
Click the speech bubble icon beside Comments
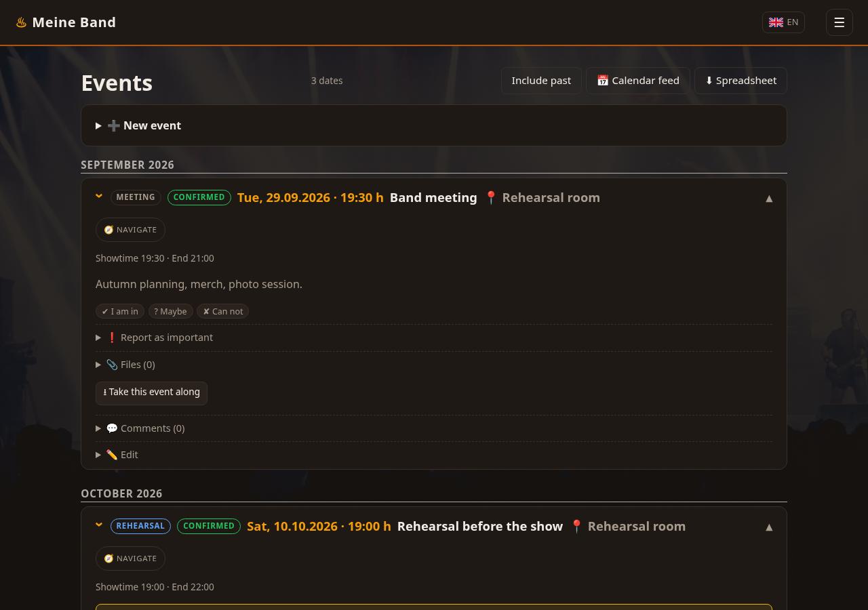pyautogui.click(x=112, y=428)
